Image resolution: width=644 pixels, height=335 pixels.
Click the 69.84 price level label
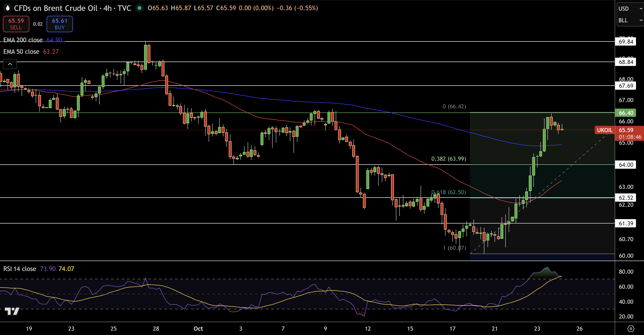point(626,42)
